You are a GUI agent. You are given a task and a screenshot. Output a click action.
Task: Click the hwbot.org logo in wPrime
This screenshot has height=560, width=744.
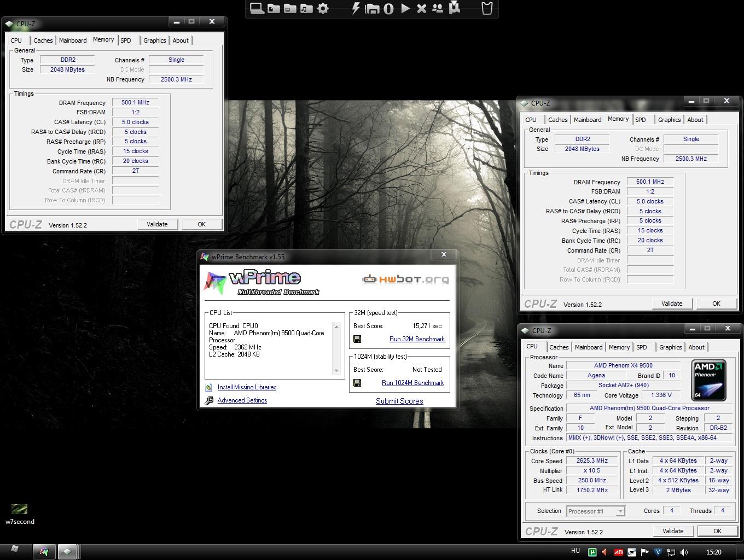[x=405, y=279]
